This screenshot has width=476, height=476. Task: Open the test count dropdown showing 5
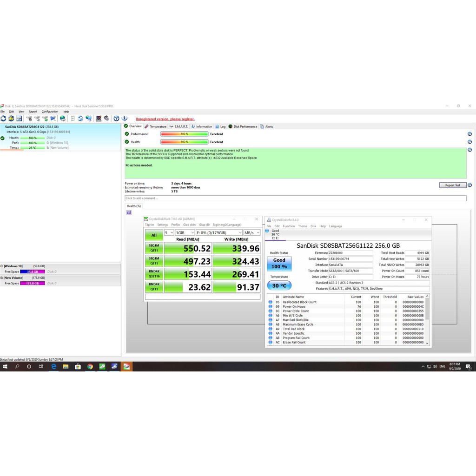(x=169, y=232)
